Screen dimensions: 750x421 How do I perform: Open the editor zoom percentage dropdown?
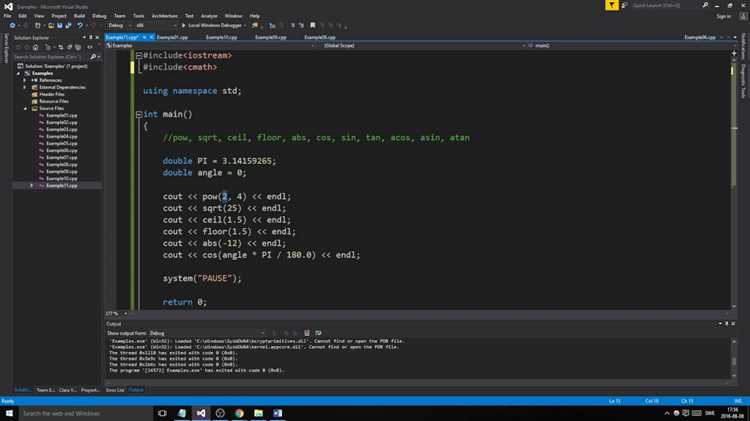(x=116, y=314)
